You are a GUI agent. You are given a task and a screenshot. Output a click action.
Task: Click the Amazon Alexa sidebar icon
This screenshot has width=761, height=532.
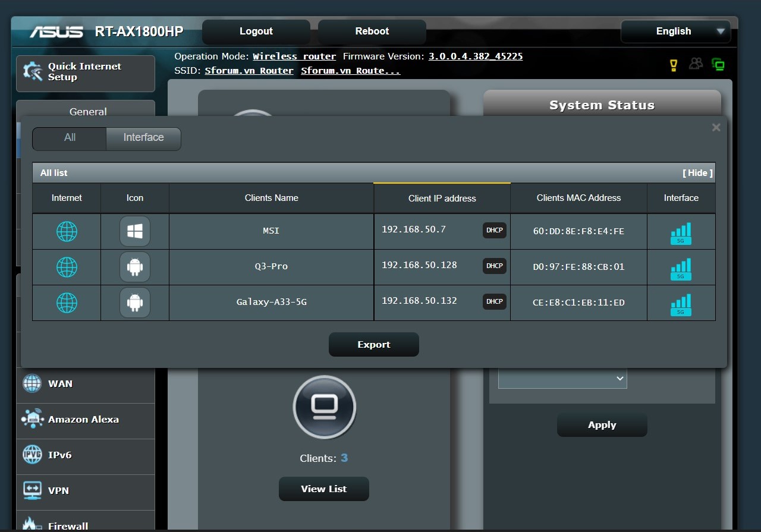(x=32, y=418)
